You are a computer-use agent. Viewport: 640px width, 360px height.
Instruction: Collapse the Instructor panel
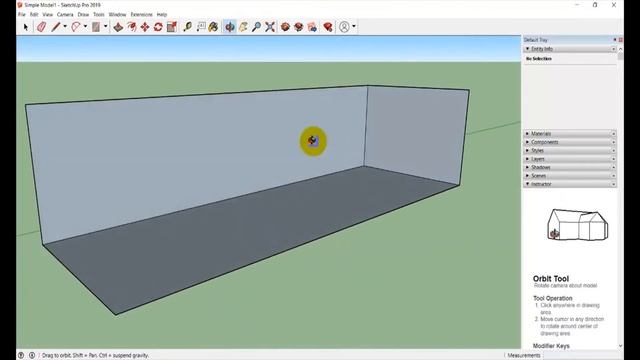(x=527, y=184)
